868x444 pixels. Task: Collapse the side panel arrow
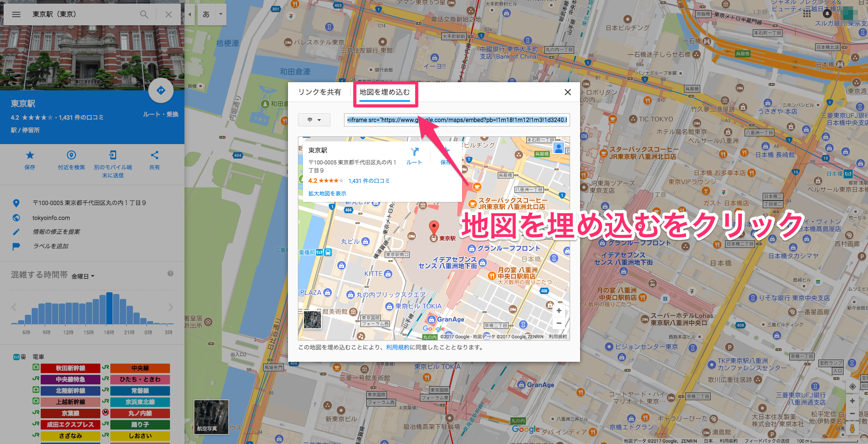click(x=190, y=14)
